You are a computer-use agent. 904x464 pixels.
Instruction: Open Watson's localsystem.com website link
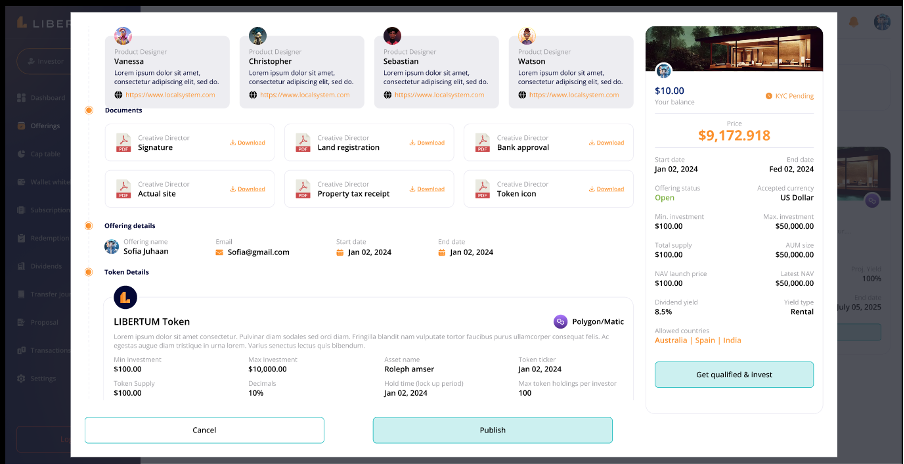572,94
